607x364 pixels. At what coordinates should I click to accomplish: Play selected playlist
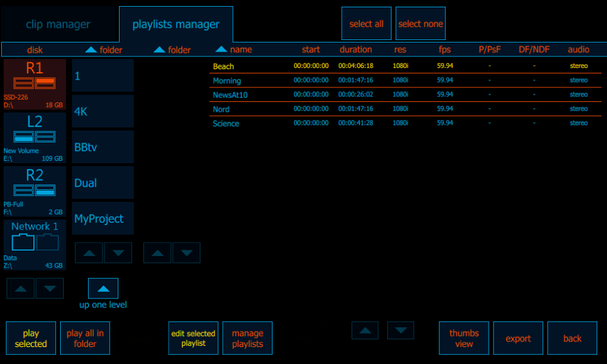point(31,338)
